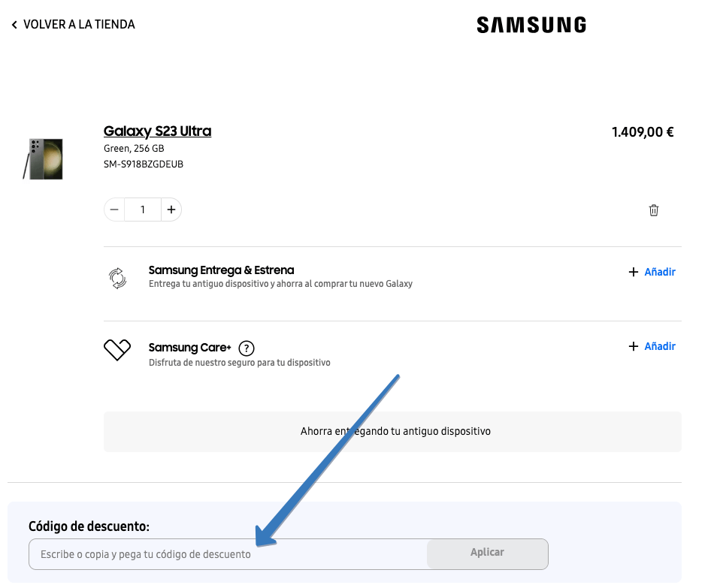Image resolution: width=717 pixels, height=588 pixels.
Task: Click the discount code input field
Action: coord(225,553)
